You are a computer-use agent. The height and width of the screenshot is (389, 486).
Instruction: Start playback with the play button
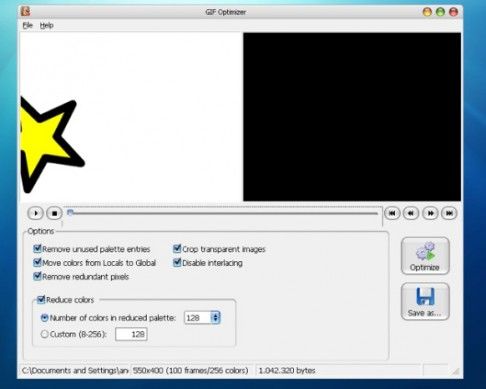[x=35, y=213]
